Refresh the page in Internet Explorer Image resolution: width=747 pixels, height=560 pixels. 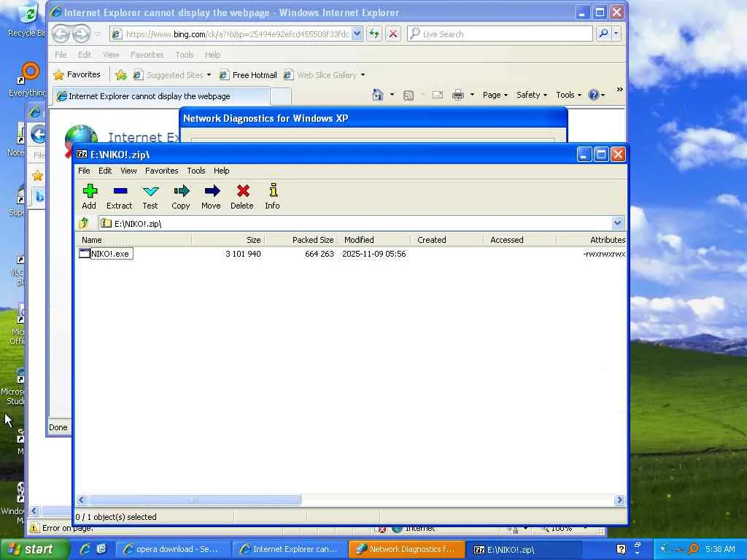click(374, 34)
